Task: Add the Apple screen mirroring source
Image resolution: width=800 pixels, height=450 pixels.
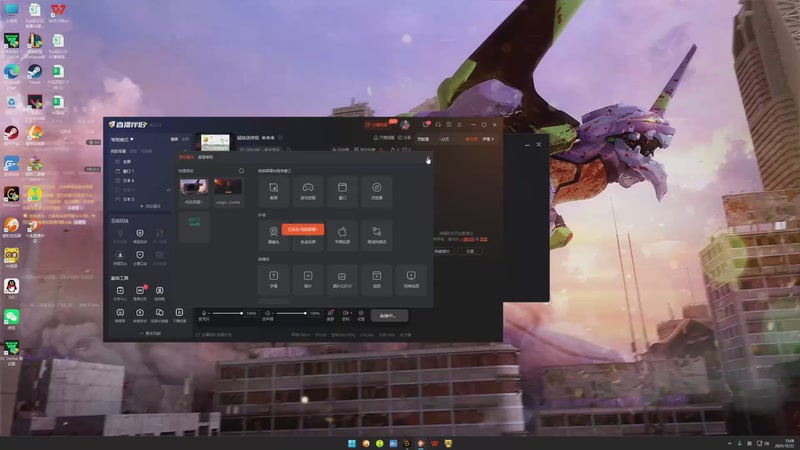Action: 342,235
